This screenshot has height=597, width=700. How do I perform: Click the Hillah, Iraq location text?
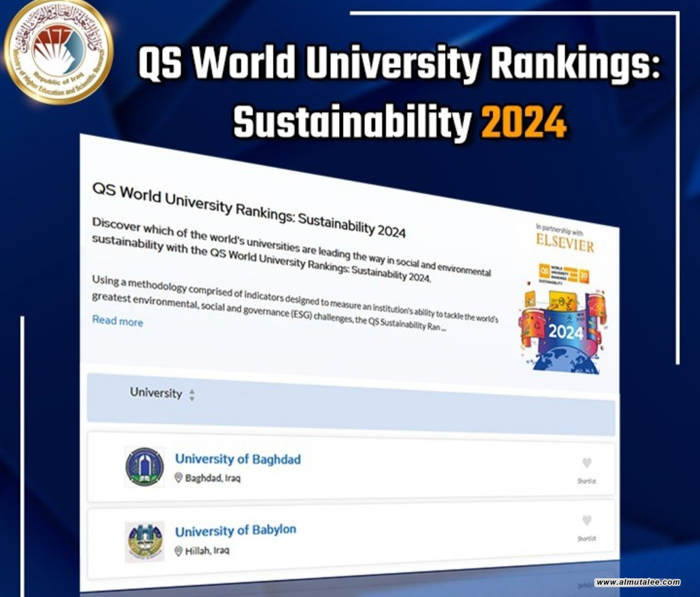207,551
